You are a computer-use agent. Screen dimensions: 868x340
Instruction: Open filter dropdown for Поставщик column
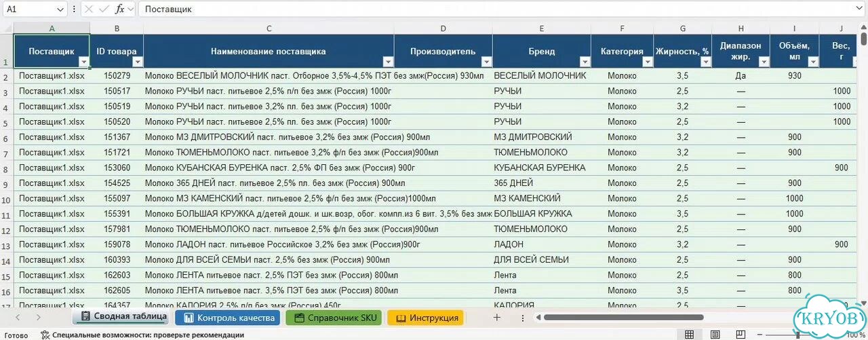tap(83, 62)
